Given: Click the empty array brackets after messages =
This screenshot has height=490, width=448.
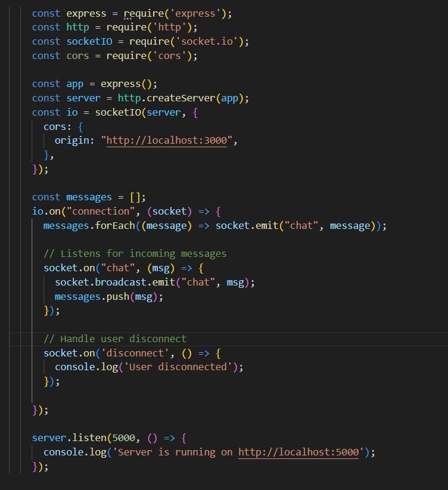Looking at the screenshot, I should [x=135, y=197].
